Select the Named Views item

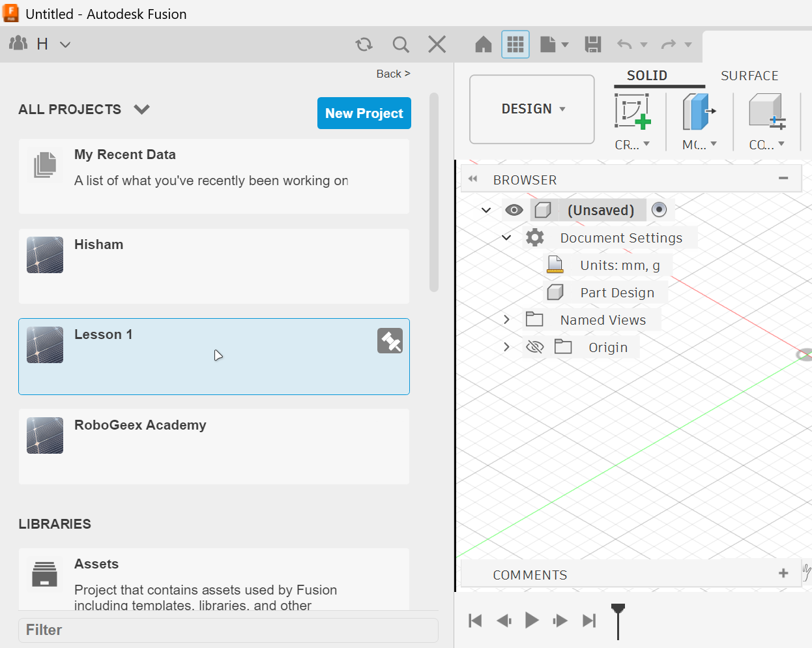click(x=603, y=320)
